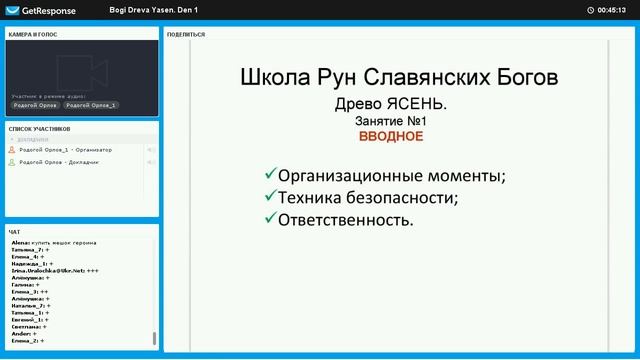Screen dimensions: 640x360
Task: Click the Родогой Орлов audio participant pill
Action: tap(35, 105)
